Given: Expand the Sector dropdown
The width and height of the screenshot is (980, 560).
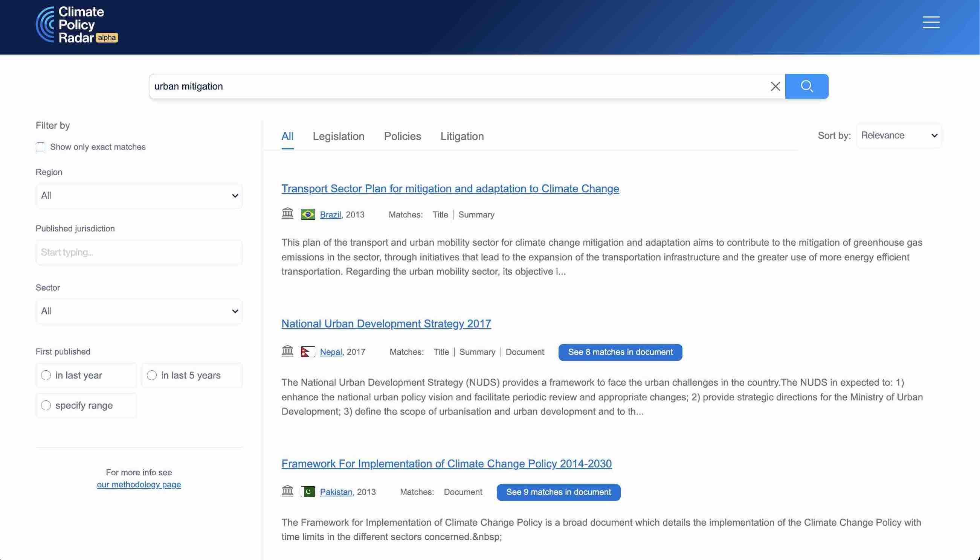Looking at the screenshot, I should coord(139,311).
